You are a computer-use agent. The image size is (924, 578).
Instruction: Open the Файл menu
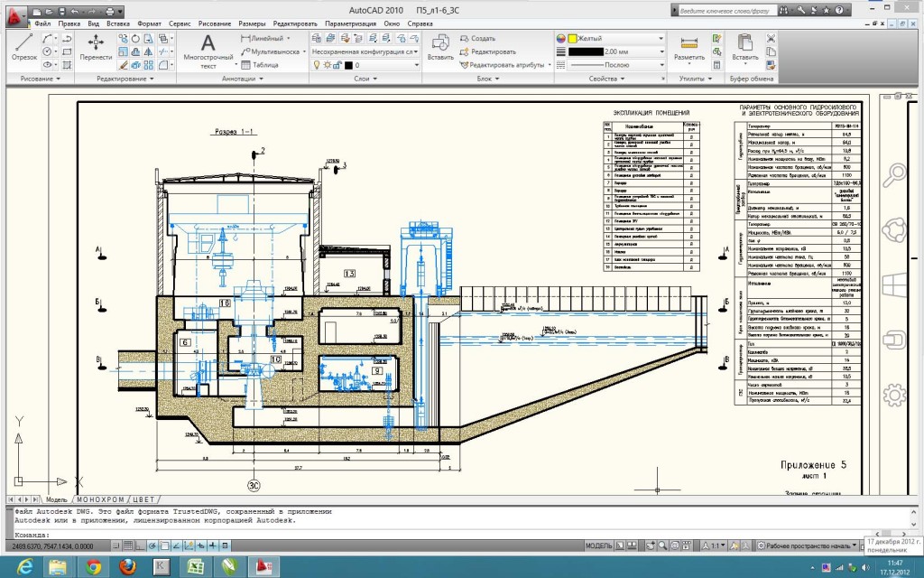click(x=42, y=24)
